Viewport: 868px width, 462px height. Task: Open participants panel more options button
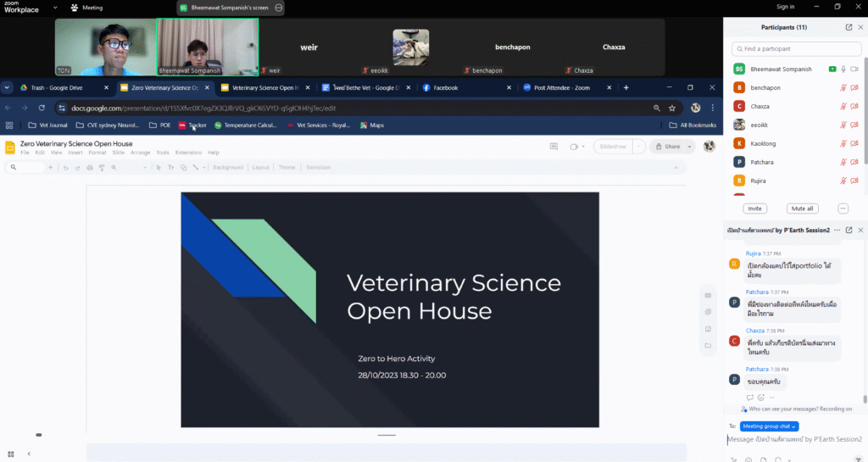click(x=843, y=209)
